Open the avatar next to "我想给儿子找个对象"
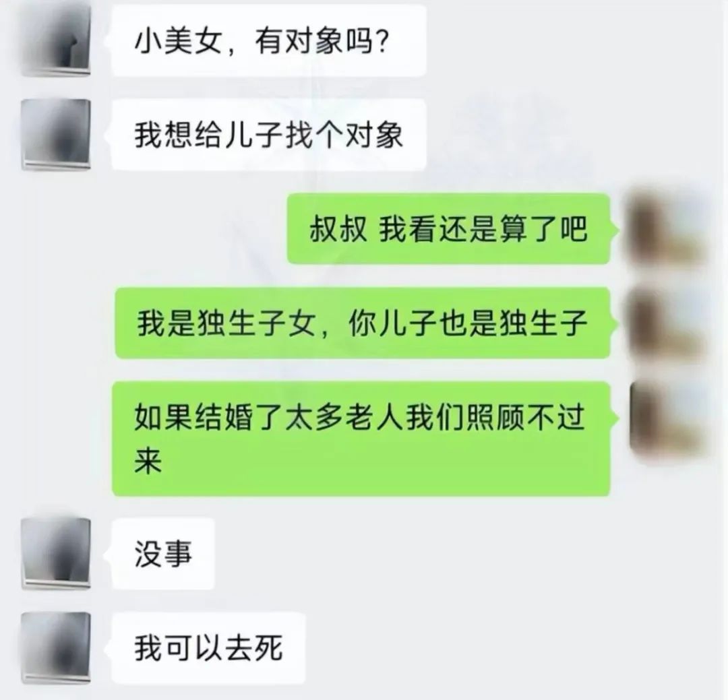728x700 pixels. (56, 135)
